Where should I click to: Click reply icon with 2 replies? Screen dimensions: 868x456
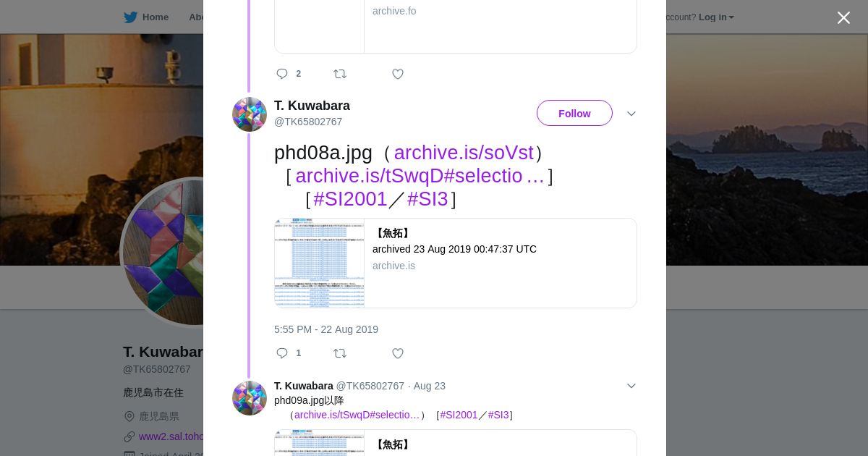[282, 74]
